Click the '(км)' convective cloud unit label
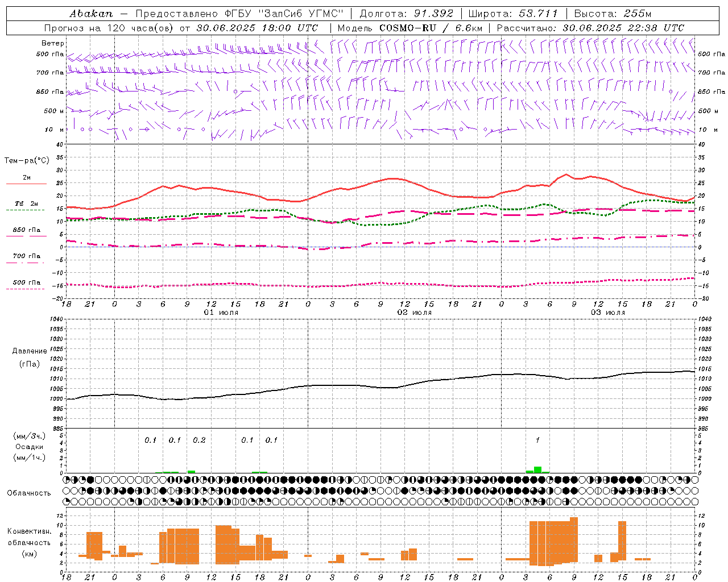 click(x=30, y=554)
